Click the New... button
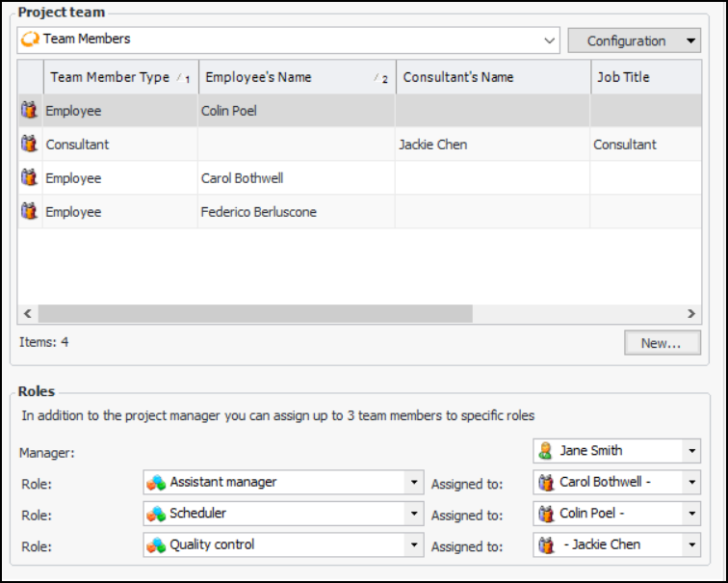The image size is (728, 583). pos(662,343)
